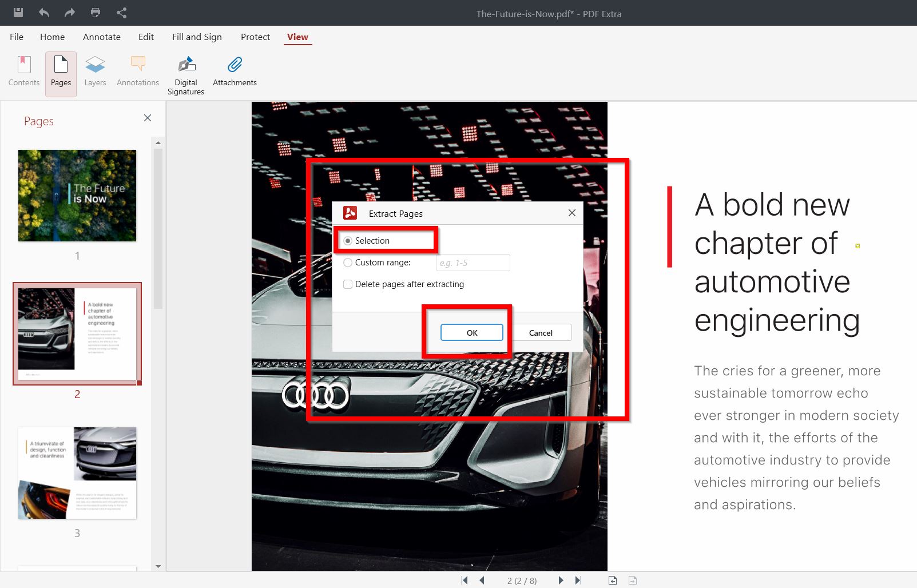917x588 pixels.
Task: Open the Annotations panel
Action: tap(138, 72)
